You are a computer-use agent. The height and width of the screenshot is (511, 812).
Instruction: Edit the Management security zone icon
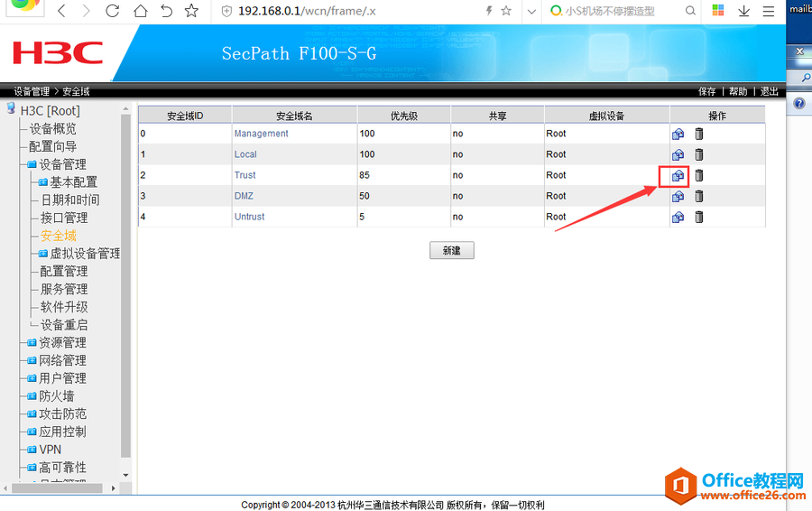(x=678, y=135)
